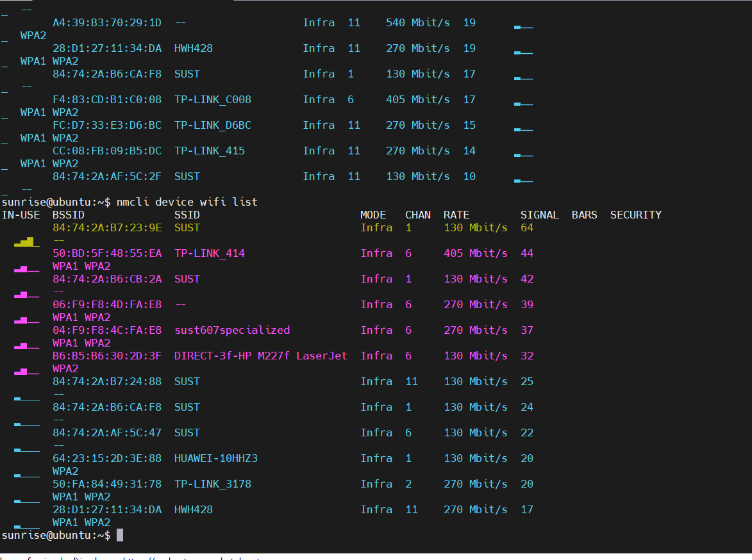
Task: Click the yellow signal bars icon for SUST
Action: point(27,242)
